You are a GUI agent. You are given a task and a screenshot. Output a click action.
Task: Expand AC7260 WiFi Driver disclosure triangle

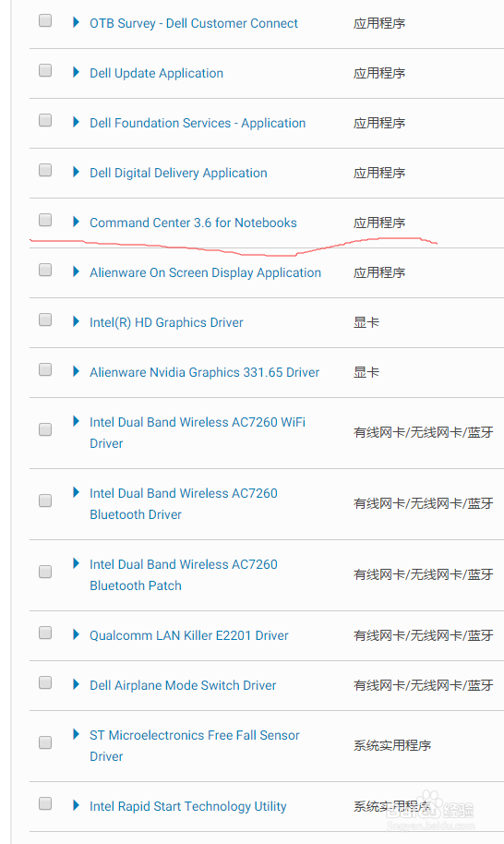[76, 421]
